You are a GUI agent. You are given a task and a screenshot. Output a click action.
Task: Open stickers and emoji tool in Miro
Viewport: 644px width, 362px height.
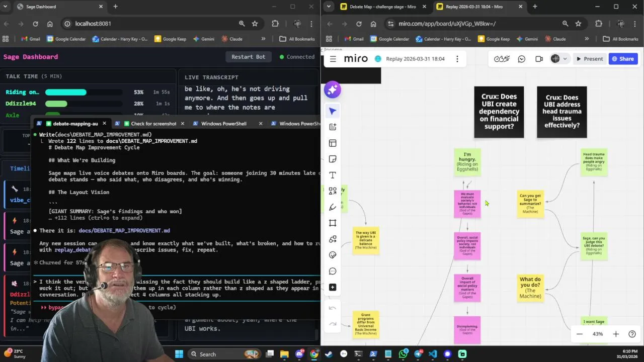(333, 255)
